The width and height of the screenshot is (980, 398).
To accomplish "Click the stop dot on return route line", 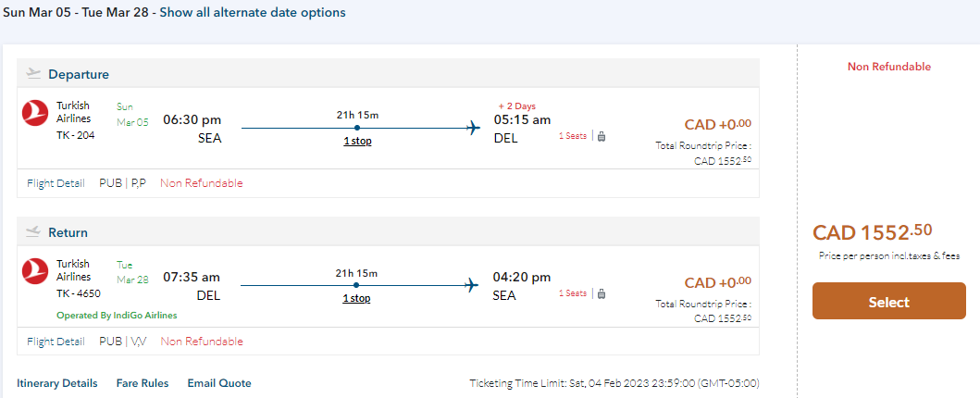I will pyautogui.click(x=356, y=285).
